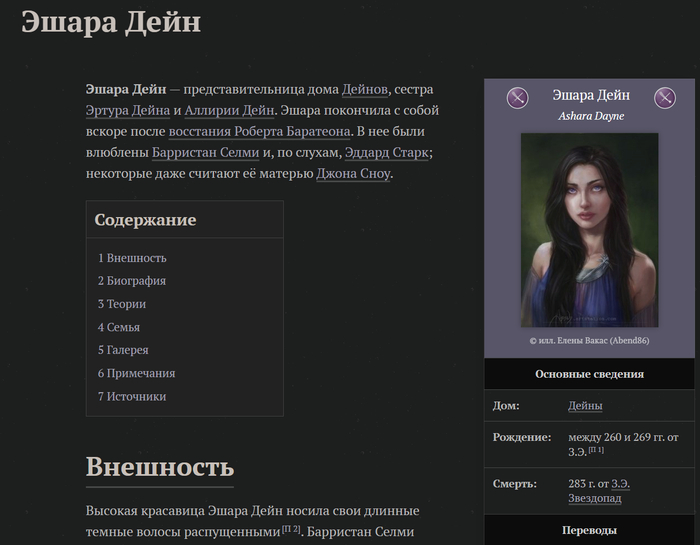Open the Джона Сноу link
The width and height of the screenshot is (700, 545).
353,173
